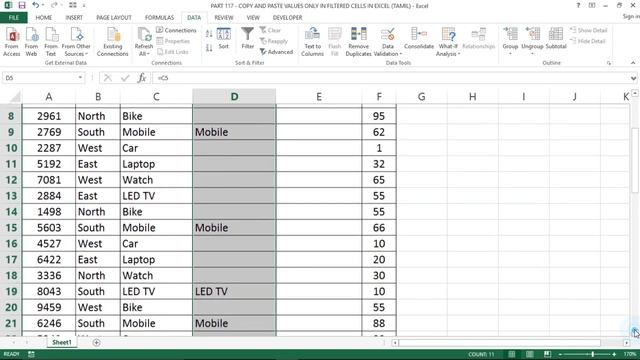Viewport: 640px width, 360px height.
Task: Click cell containing 2961
Action: (49, 116)
